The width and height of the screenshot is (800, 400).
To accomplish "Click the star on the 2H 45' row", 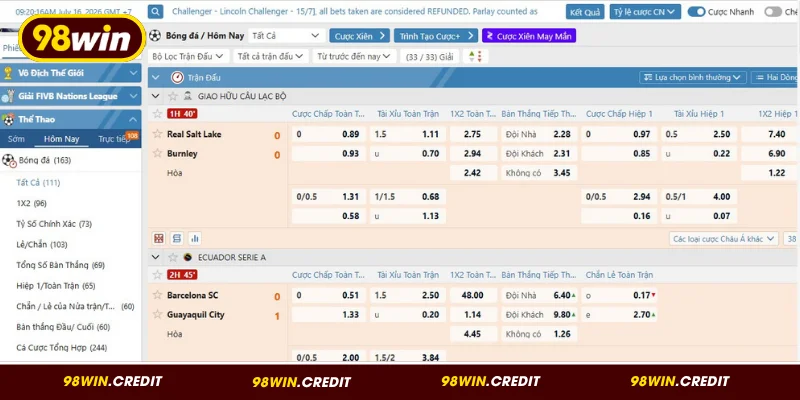I will [158, 275].
